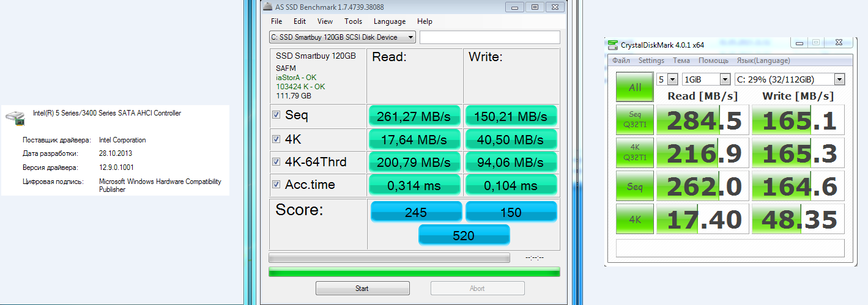Click CrystalDiskMark read value 262.0
The image size is (868, 305).
[x=702, y=186]
